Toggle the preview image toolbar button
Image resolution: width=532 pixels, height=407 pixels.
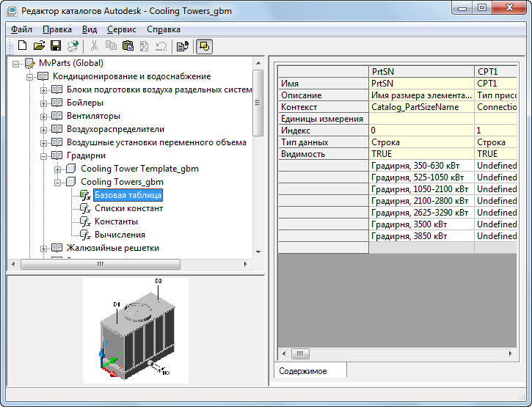click(x=204, y=46)
